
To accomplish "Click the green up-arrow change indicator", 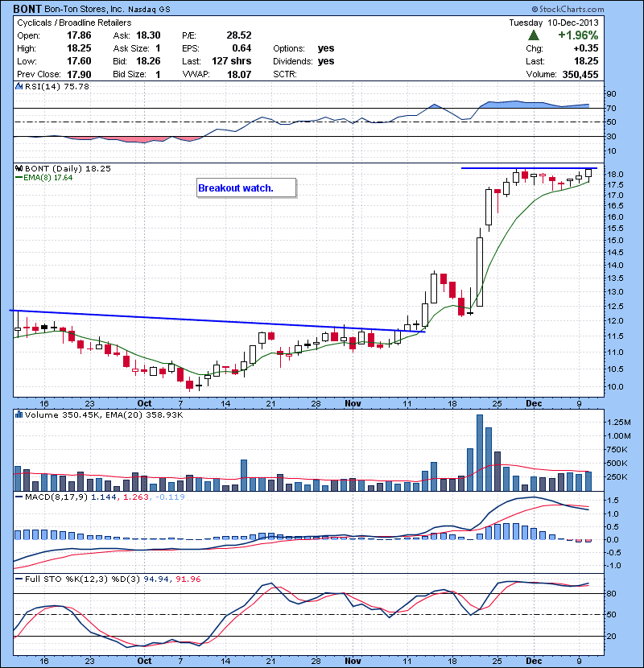I will (x=534, y=35).
